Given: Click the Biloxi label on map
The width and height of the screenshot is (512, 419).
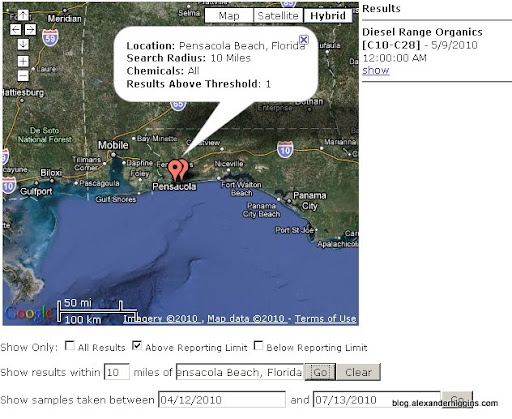Looking at the screenshot, I should (51, 173).
